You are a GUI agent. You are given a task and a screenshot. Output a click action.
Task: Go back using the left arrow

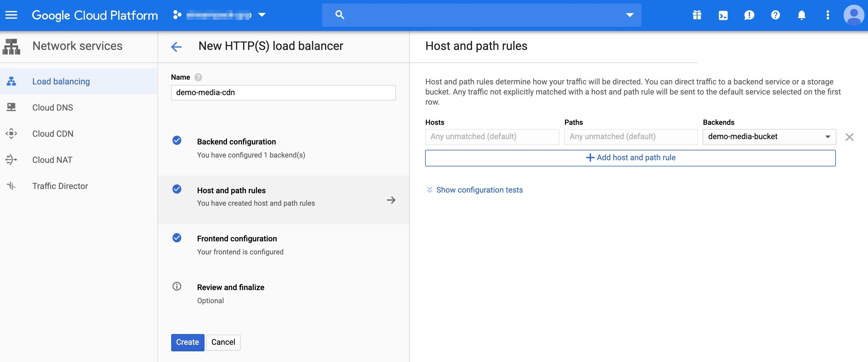pos(176,46)
